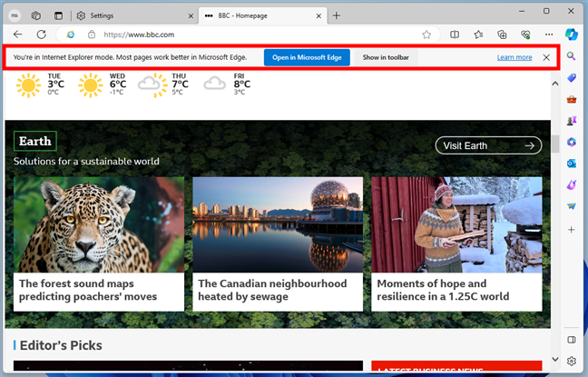Open the Collections panel
Screen dimensions: 588x377
coord(502,35)
